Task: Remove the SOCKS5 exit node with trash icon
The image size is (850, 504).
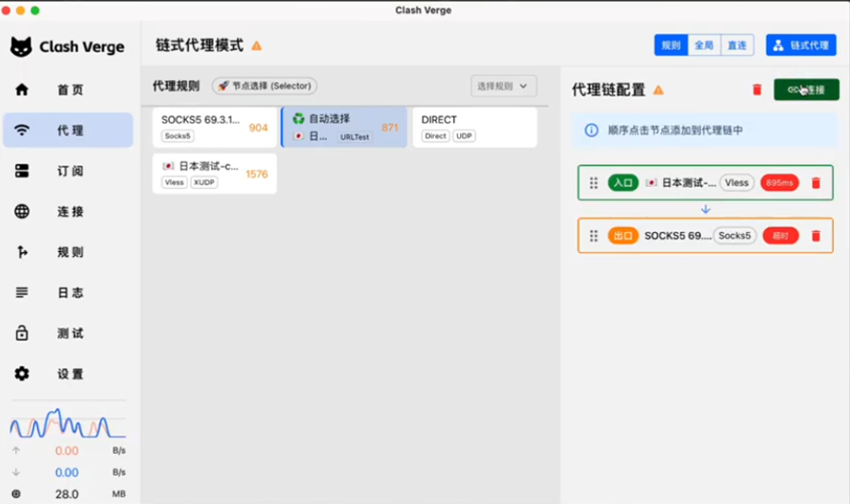Action: pyautogui.click(x=816, y=236)
